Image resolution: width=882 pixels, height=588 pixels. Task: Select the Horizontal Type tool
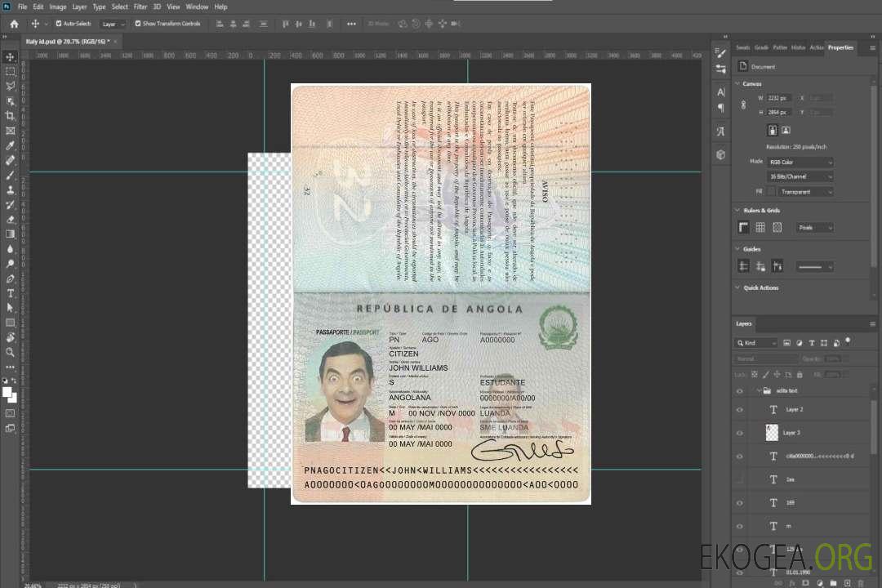[10, 293]
